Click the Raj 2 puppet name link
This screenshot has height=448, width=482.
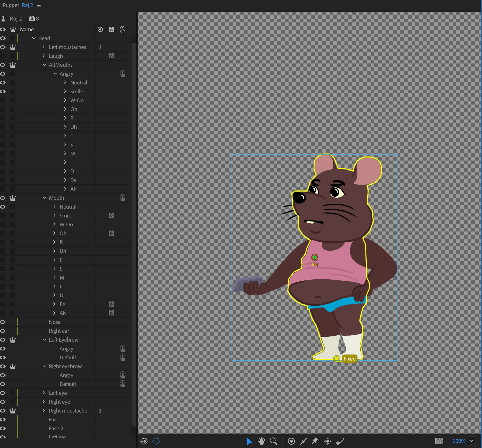tap(27, 5)
